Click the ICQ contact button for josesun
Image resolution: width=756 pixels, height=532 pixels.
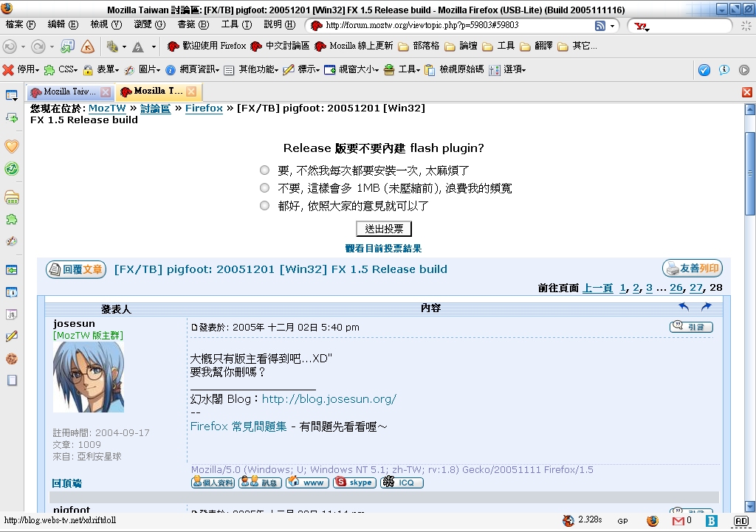[402, 482]
